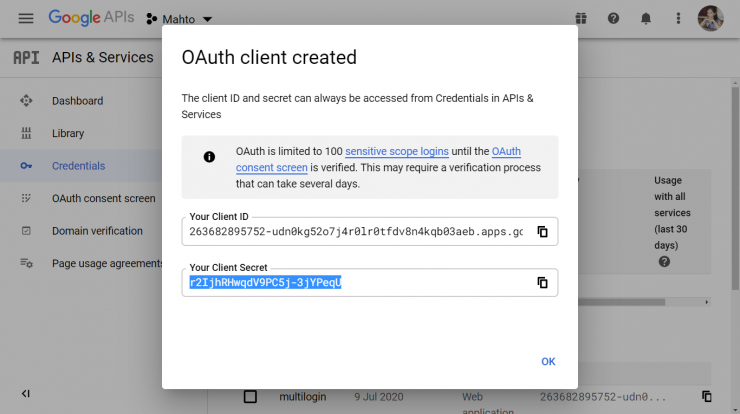Click the usage help icon under last 30 days
740x414 pixels.
(x=664, y=262)
